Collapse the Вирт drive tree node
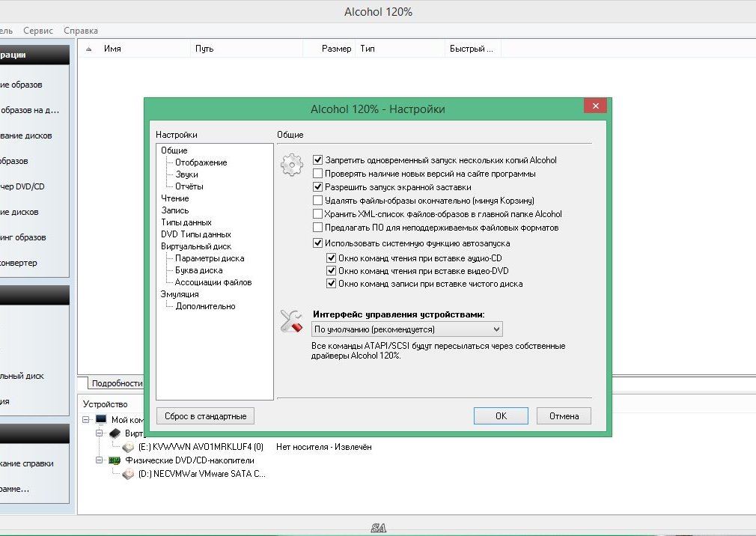Image resolution: width=756 pixels, height=536 pixels. (x=100, y=433)
